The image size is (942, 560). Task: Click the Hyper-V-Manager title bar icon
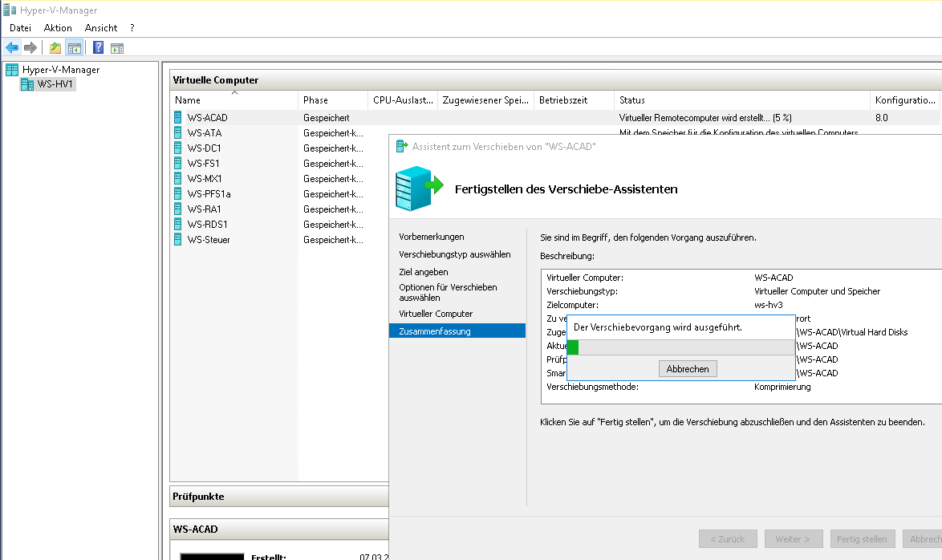pyautogui.click(x=9, y=10)
